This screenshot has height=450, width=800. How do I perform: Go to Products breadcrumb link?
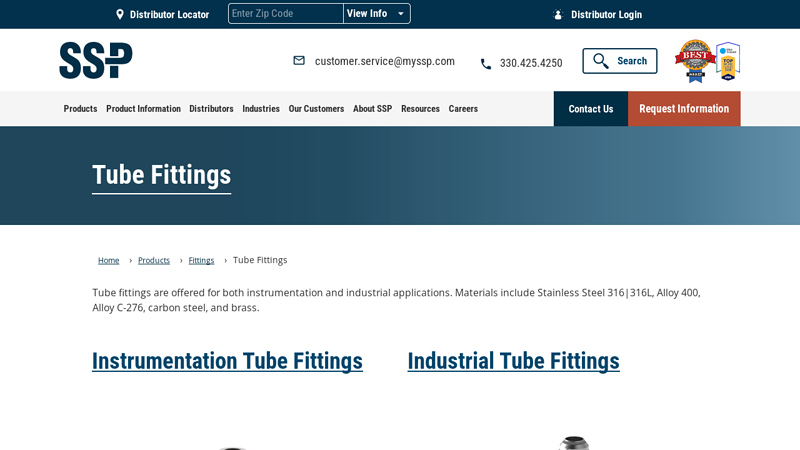point(154,260)
